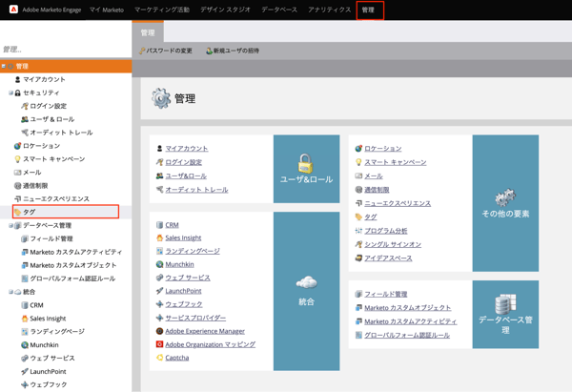572x392 pixels.
Task: Open オーディット トレール in the tree
Action: (x=61, y=133)
